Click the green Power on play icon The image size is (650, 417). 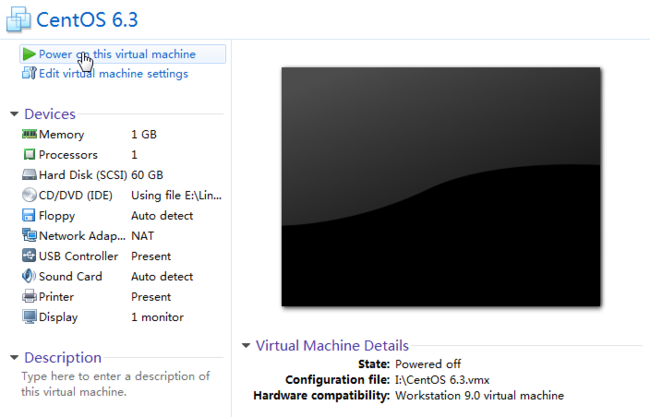point(29,54)
